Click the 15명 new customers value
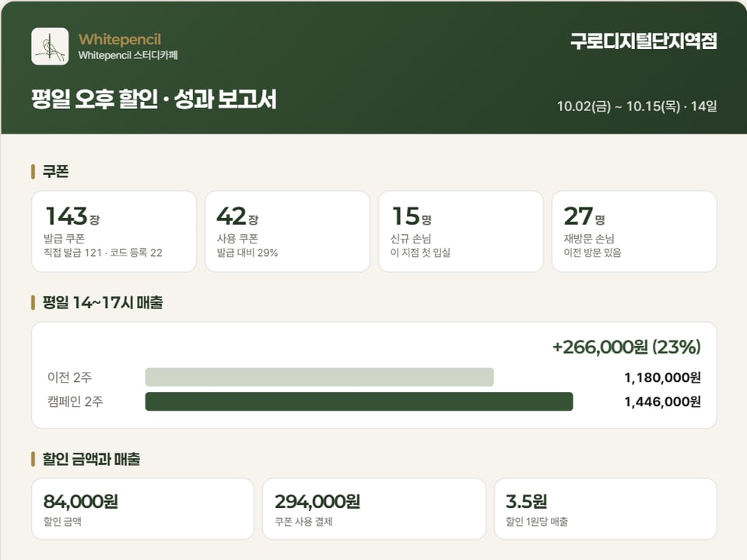The height and width of the screenshot is (560, 747). pos(412,215)
